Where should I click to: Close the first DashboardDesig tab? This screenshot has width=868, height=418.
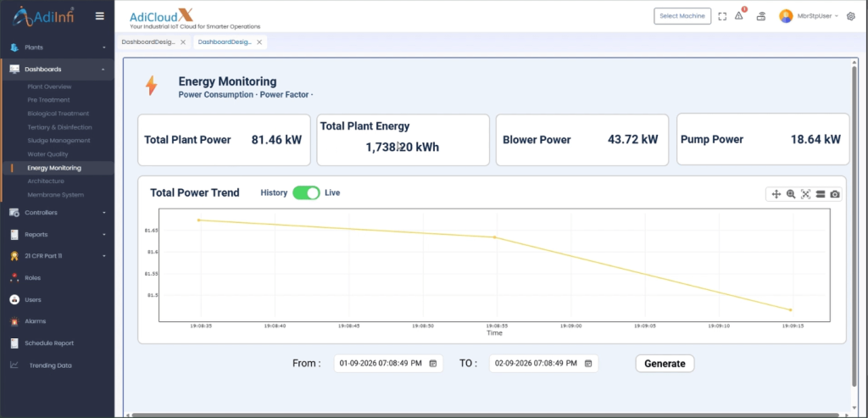click(x=183, y=42)
